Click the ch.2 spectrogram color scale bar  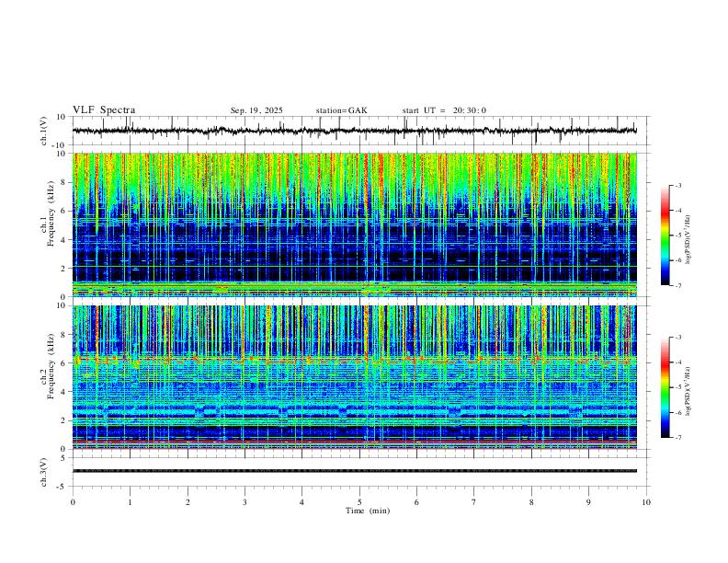point(665,387)
